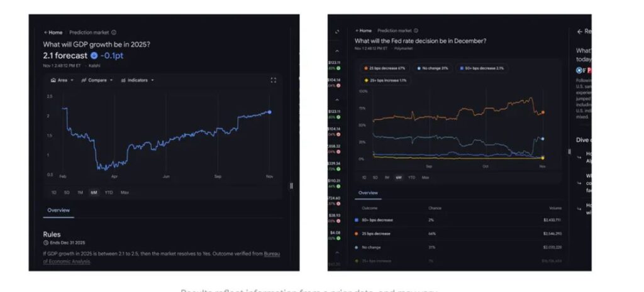
Task: Select Max range on Fed rate chart
Action: click(426, 178)
